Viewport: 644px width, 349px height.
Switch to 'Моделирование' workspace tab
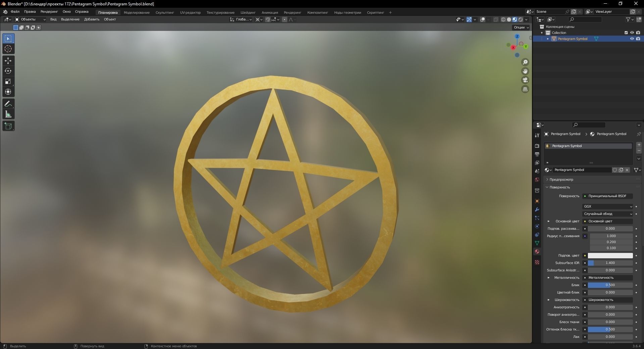137,13
